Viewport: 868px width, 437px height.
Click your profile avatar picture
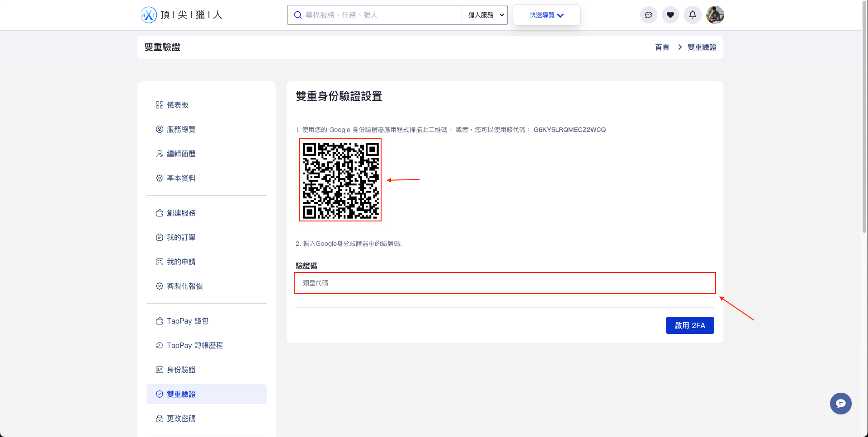(x=715, y=14)
